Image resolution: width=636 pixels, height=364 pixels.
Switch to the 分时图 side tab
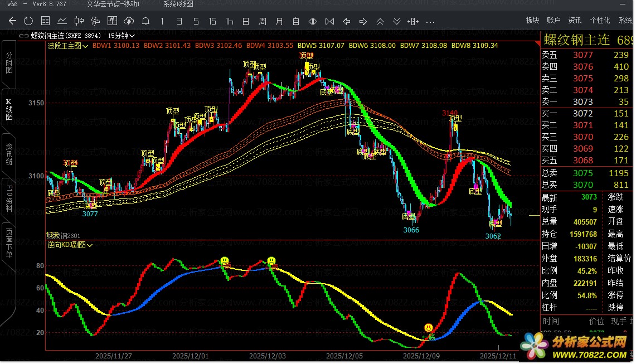[x=8, y=63]
